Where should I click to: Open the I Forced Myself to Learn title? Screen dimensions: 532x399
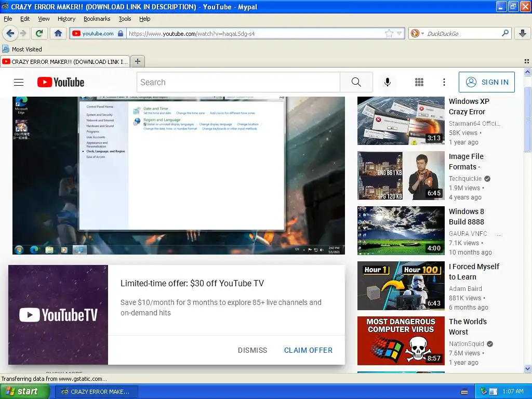point(474,271)
